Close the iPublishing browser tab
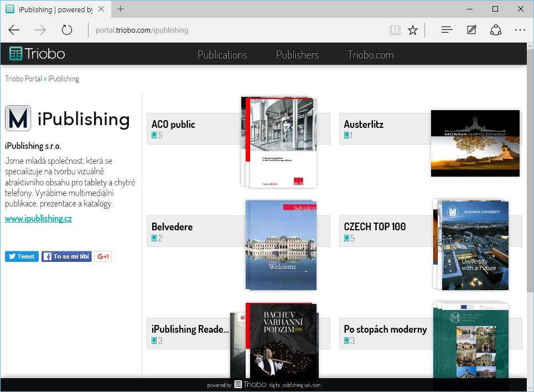Viewport: 534px width, 392px height. (101, 9)
